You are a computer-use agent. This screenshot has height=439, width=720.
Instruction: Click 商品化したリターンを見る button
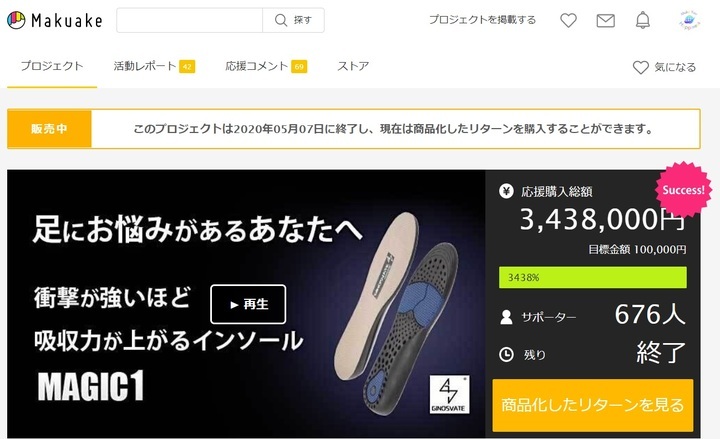tap(592, 405)
